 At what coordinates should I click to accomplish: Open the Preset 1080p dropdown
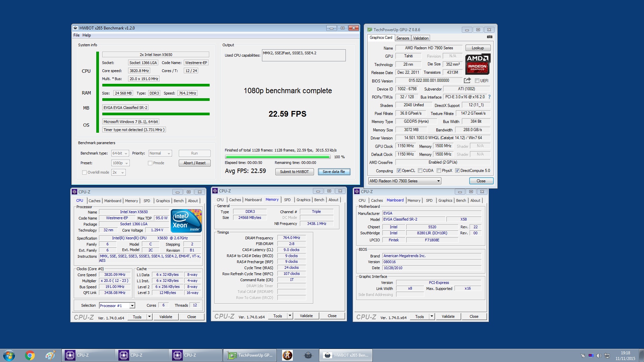tap(120, 163)
